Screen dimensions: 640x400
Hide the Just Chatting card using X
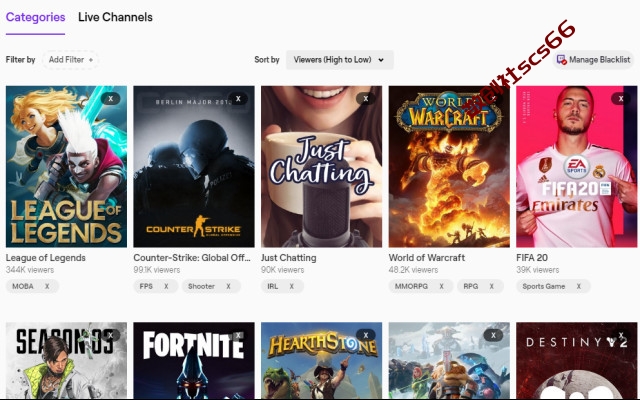coord(366,98)
